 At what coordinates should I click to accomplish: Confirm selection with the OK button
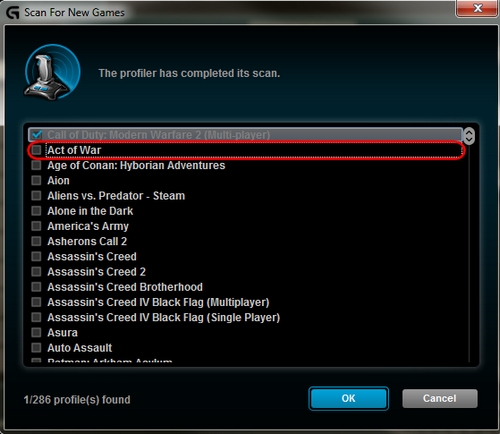(348, 398)
